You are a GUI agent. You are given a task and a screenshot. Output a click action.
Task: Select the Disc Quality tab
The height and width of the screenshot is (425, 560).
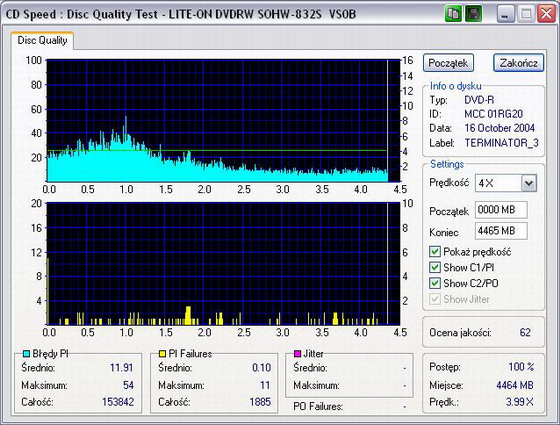[42, 40]
